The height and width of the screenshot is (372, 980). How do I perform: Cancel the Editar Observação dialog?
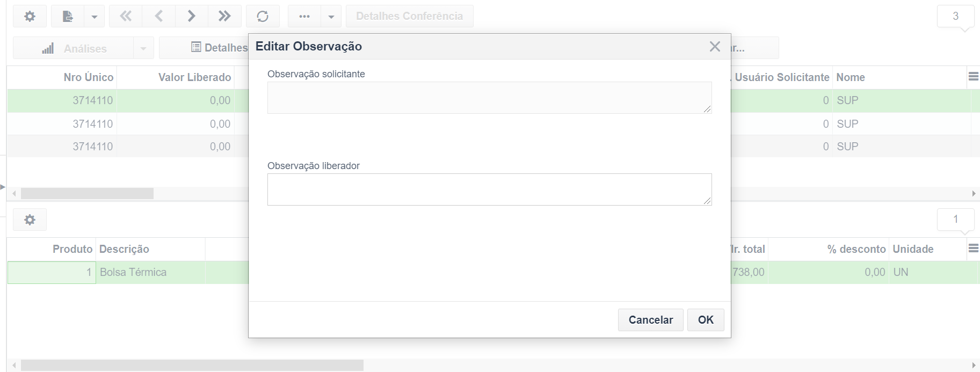(x=651, y=320)
